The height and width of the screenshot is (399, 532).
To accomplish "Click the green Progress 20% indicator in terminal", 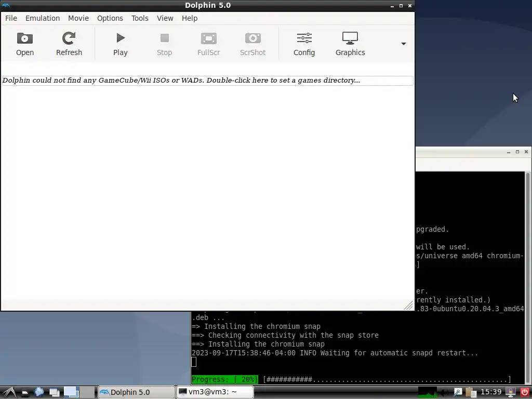I will (224, 379).
